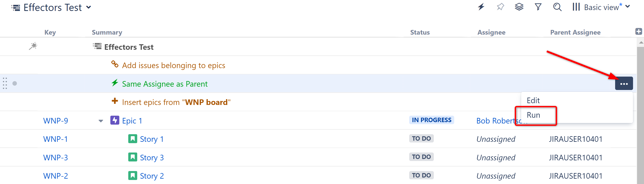Select Edit from the context menu
This screenshot has width=644, height=184.
pyautogui.click(x=533, y=100)
